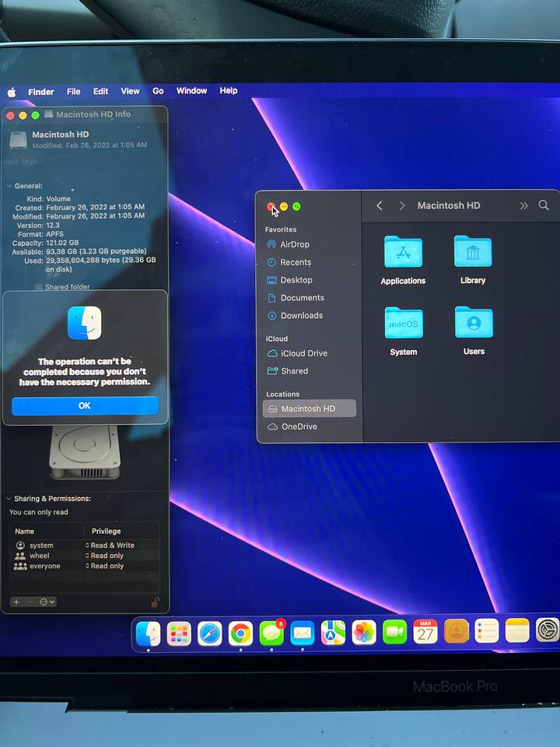
Task: Open Contacts from the Dock
Action: (457, 631)
